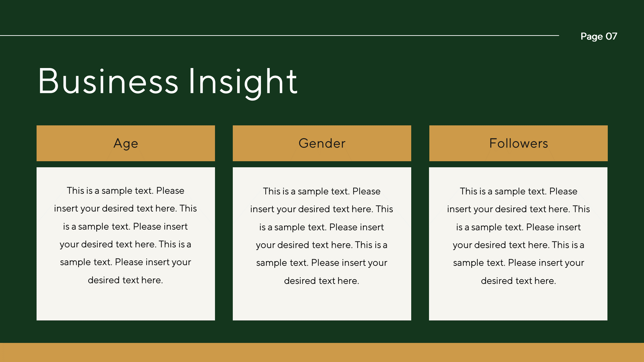Click the word Age
The width and height of the screenshot is (644, 362).
[126, 143]
